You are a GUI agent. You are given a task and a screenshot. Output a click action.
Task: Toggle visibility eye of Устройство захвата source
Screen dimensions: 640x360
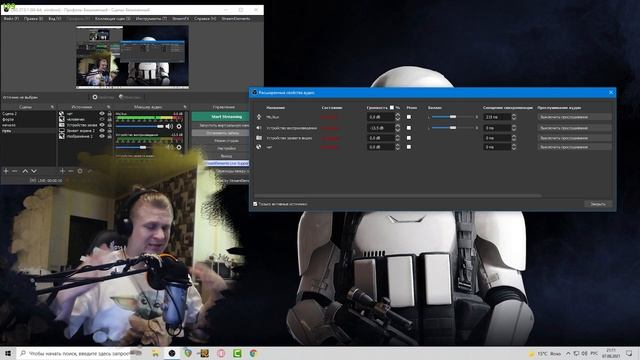tap(102, 125)
